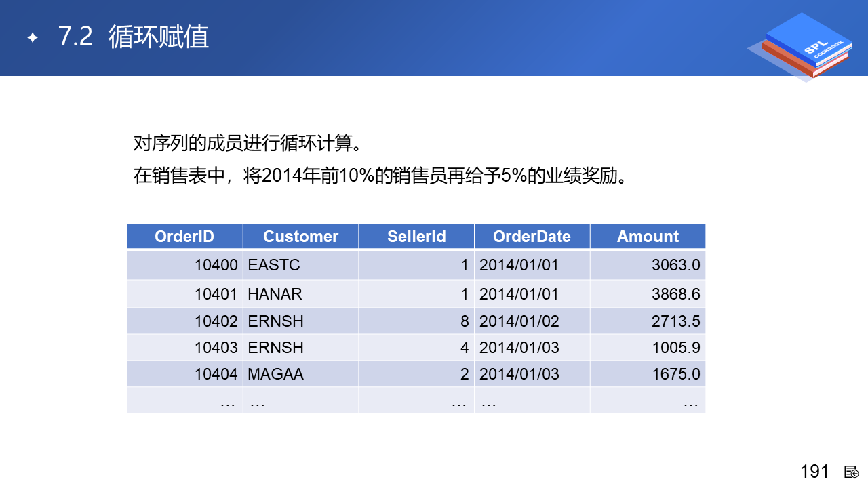Click the slide title "7.2 循环赋值"
The height and width of the screenshot is (488, 868).
tap(134, 37)
